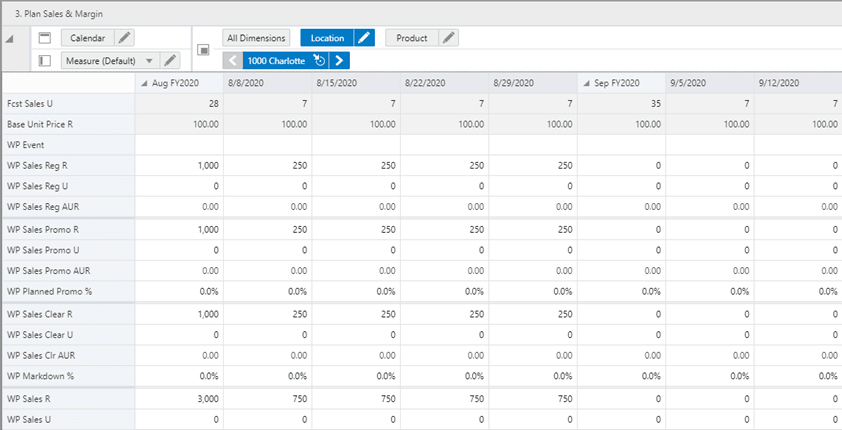Click the row axis layout icon beside Measure
This screenshot has height=430, width=842.
[45, 61]
